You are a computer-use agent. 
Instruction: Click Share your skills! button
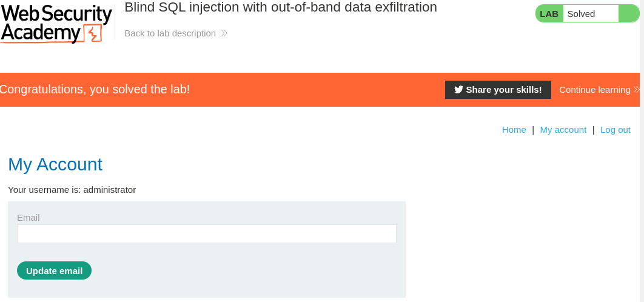pyautogui.click(x=498, y=90)
